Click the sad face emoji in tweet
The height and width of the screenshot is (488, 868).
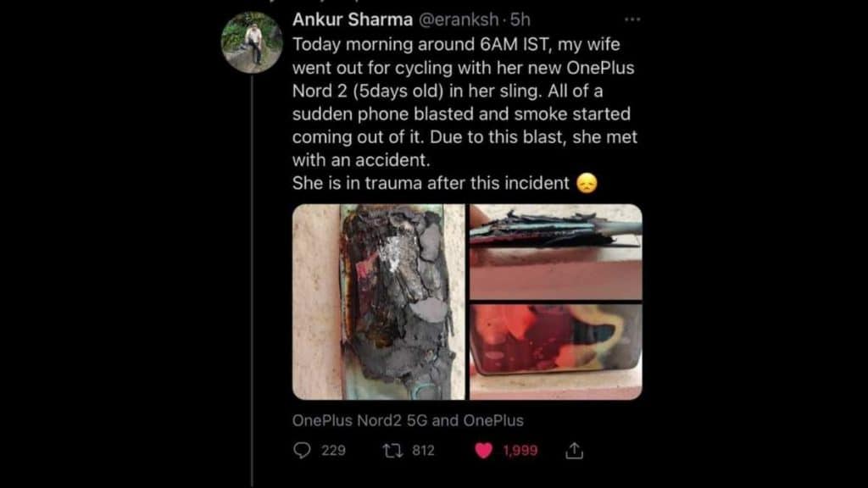pyautogui.click(x=587, y=183)
